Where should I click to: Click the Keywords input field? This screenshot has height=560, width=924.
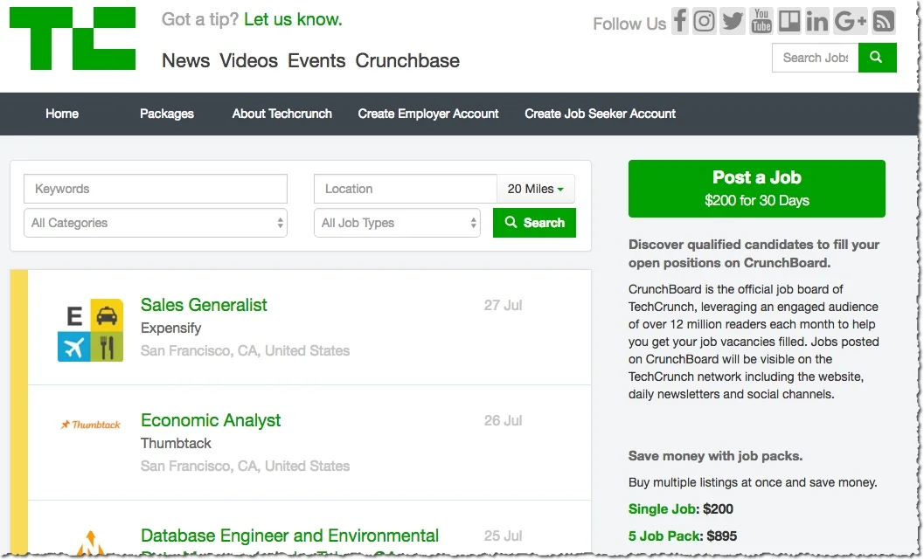pyautogui.click(x=156, y=189)
